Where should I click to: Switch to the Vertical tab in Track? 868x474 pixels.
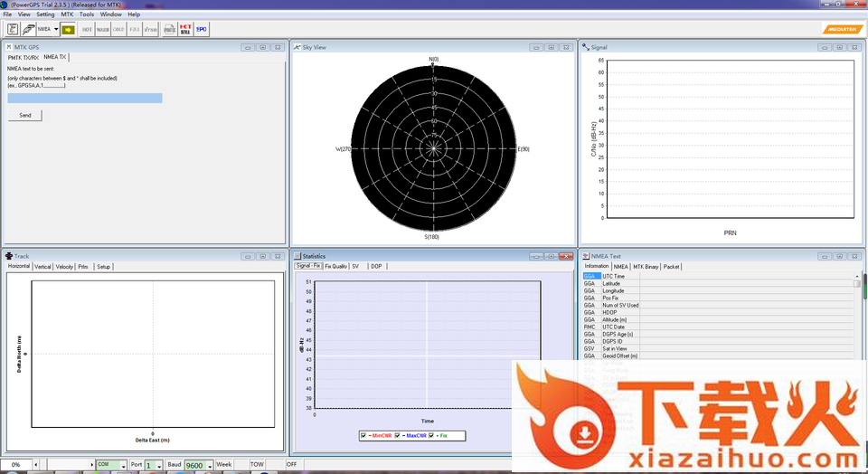click(42, 267)
